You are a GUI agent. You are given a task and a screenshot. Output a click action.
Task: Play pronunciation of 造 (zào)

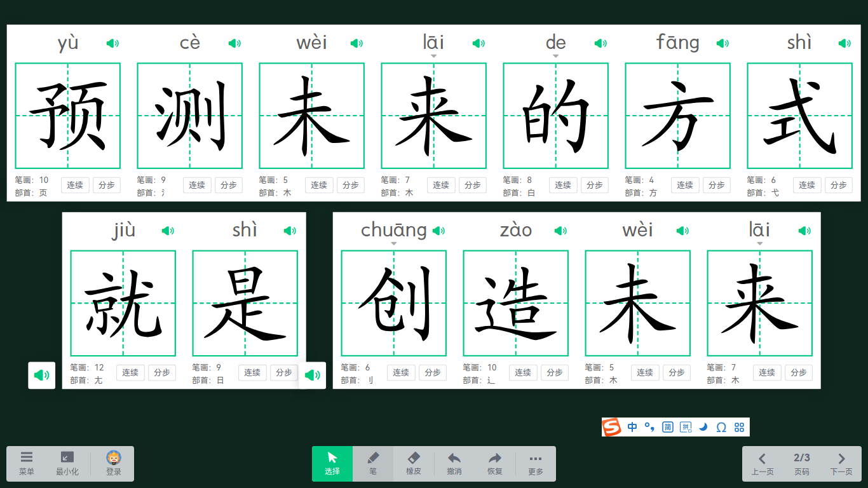coord(560,231)
